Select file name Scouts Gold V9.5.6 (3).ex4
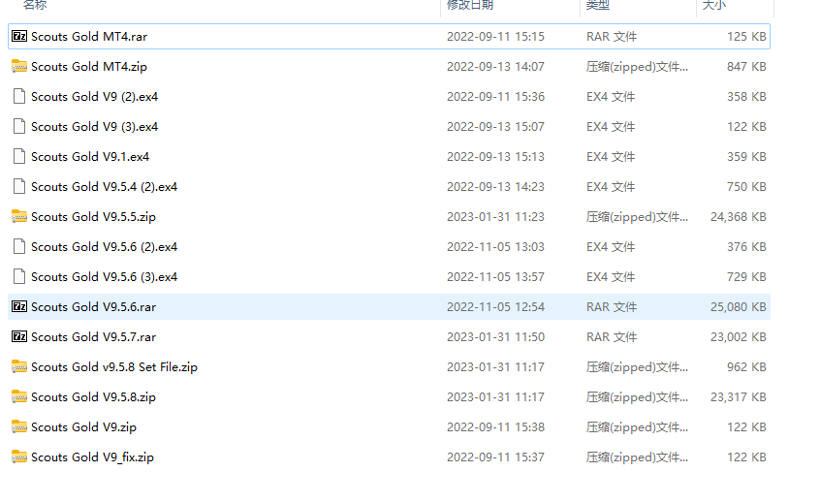Image resolution: width=820 pixels, height=504 pixels. click(104, 277)
